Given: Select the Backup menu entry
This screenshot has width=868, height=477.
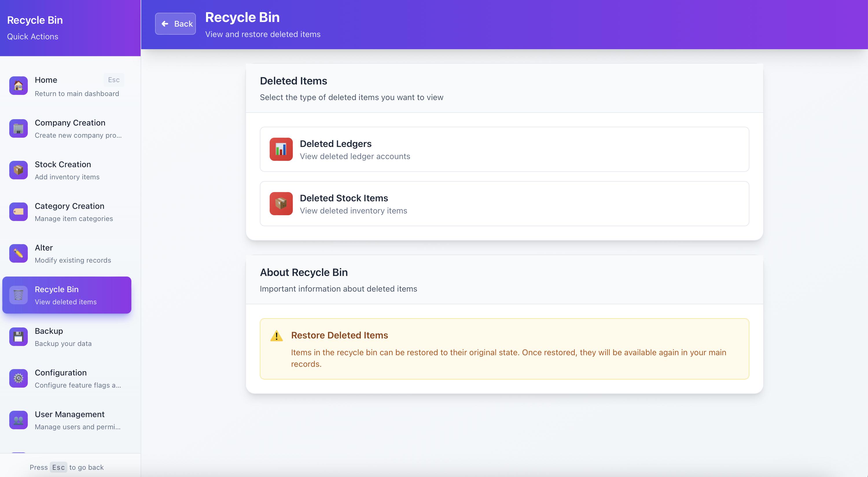Looking at the screenshot, I should (63, 336).
